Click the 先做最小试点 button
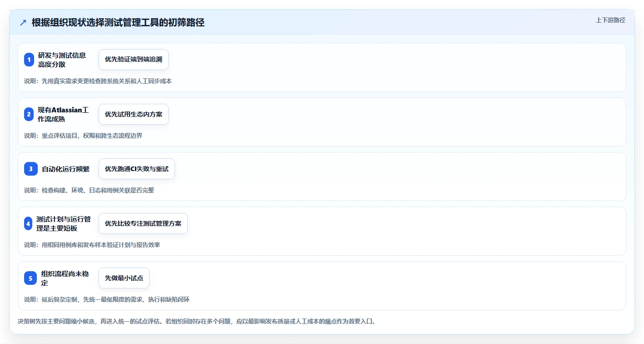Image resolution: width=644 pixels, height=344 pixels. (x=124, y=278)
